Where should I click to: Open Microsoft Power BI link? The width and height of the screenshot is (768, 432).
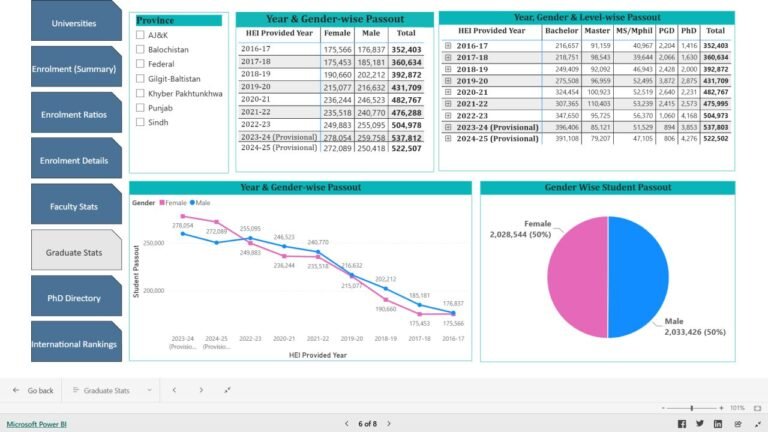(36, 424)
